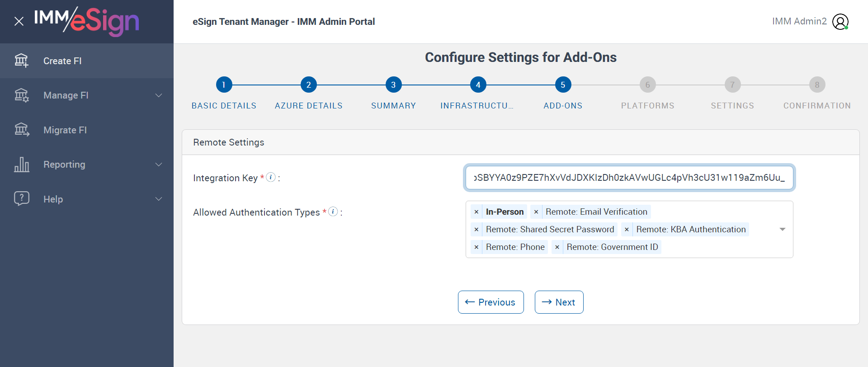Remove the Remote: Email Verification tag
Viewport: 868px width, 367px height.
point(536,212)
